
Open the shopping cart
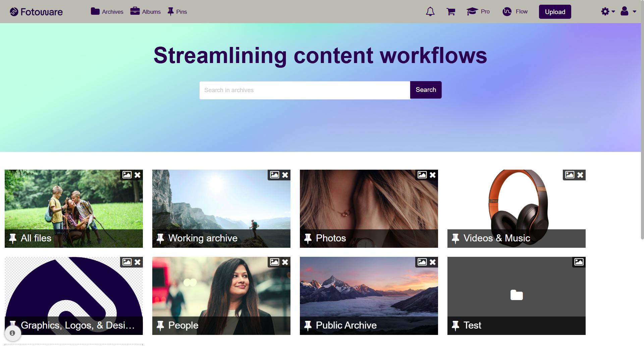click(451, 12)
